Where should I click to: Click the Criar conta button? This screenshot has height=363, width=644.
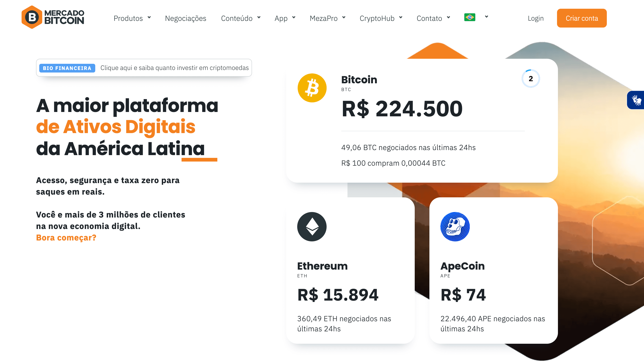click(x=582, y=18)
